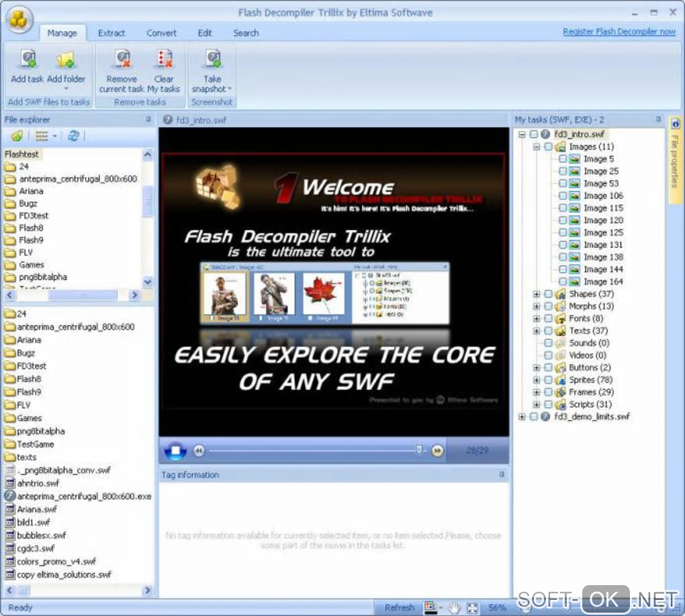
Task: Check the Image 5 checkbox
Action: click(563, 159)
